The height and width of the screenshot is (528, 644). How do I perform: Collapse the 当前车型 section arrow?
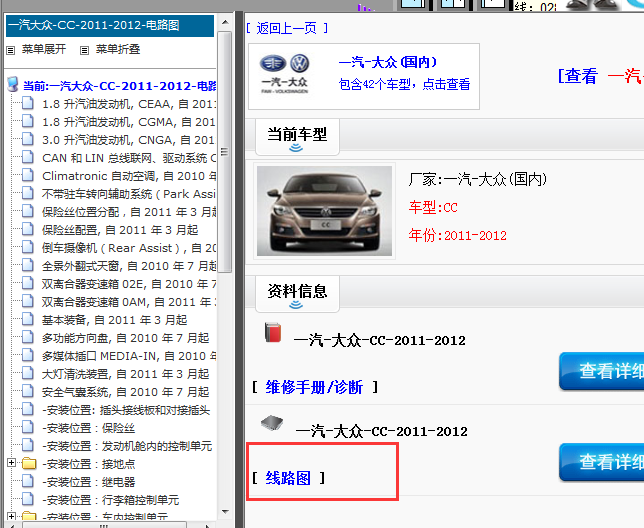pos(296,148)
